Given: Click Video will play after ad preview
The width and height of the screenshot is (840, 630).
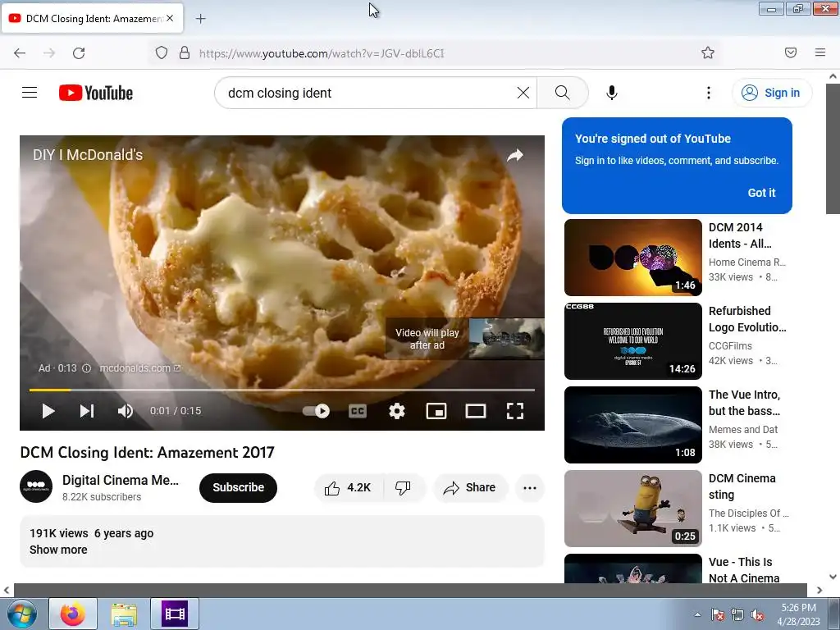Looking at the screenshot, I should (x=465, y=339).
